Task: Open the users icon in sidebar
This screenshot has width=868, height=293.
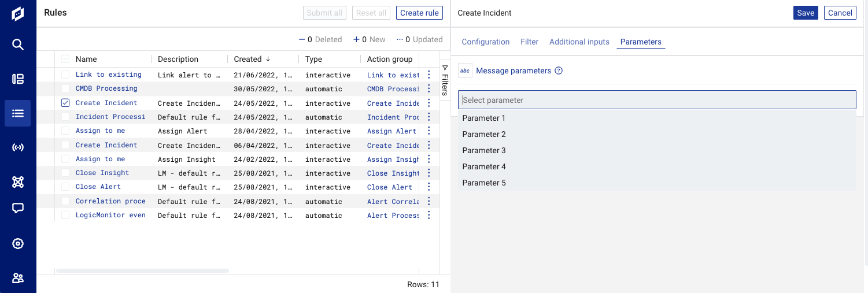Action: (x=18, y=278)
